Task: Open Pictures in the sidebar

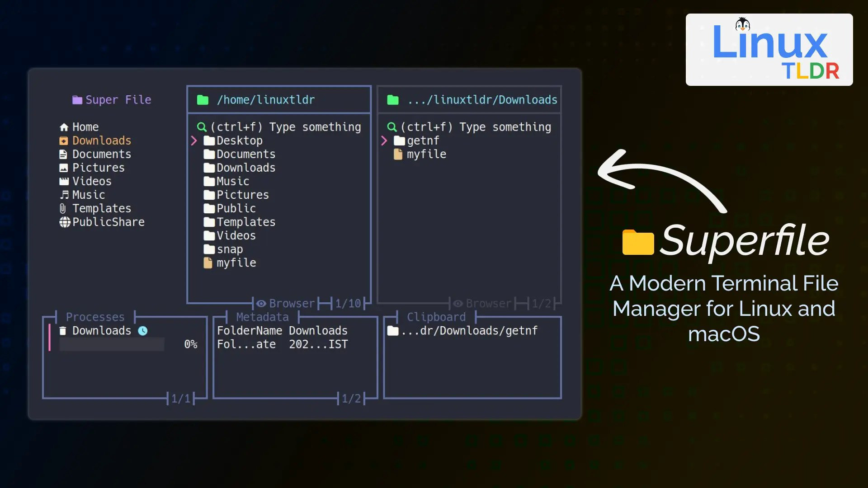Action: coord(99,168)
